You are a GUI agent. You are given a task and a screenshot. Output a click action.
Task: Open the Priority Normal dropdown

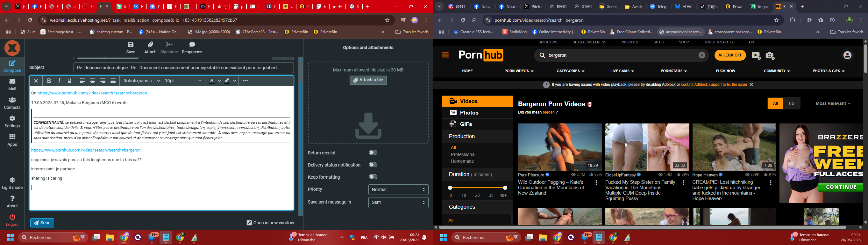point(398,190)
